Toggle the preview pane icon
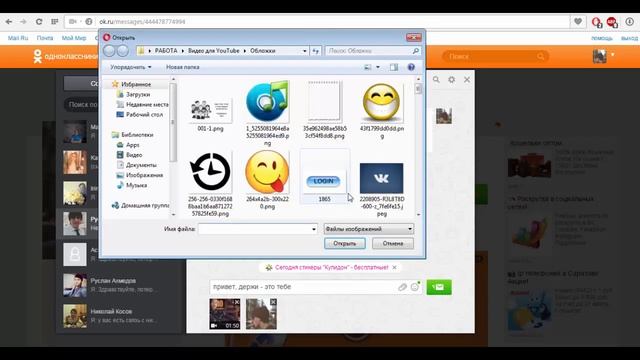Screen dimensions: 640x360 pyautogui.click(x=393, y=67)
